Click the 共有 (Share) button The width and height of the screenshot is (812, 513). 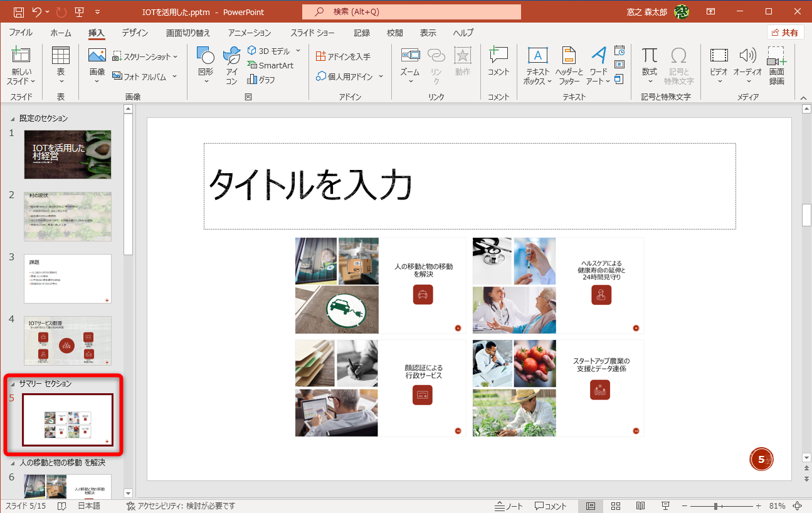coord(785,32)
